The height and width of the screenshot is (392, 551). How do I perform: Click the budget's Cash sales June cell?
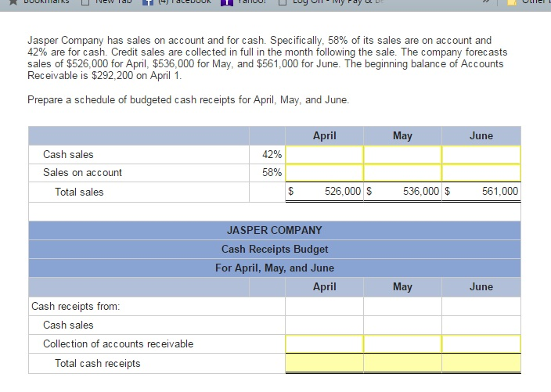coord(481,325)
